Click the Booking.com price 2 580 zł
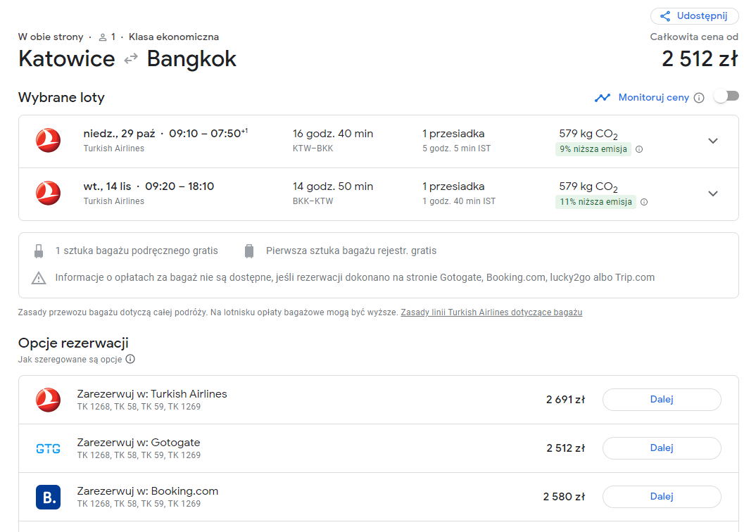Image resolution: width=756 pixels, height=532 pixels. [x=564, y=497]
